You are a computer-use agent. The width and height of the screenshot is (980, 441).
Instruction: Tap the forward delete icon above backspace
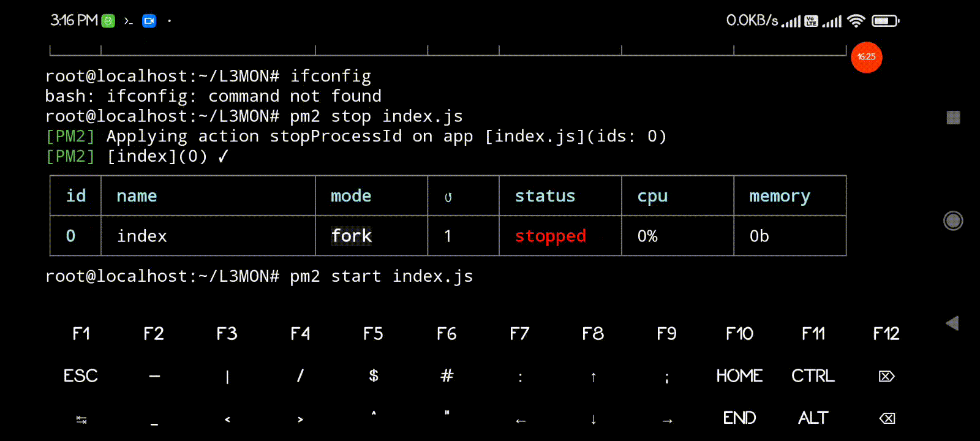coord(886,376)
